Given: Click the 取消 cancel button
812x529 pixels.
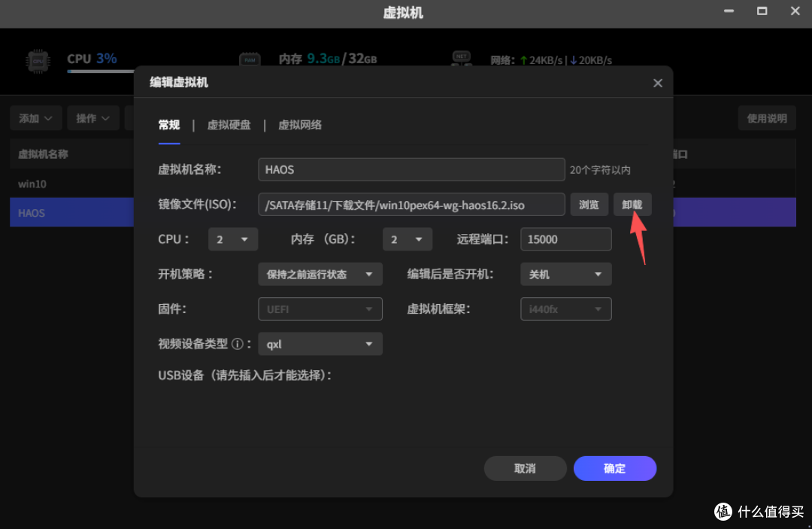Looking at the screenshot, I should click(x=525, y=468).
